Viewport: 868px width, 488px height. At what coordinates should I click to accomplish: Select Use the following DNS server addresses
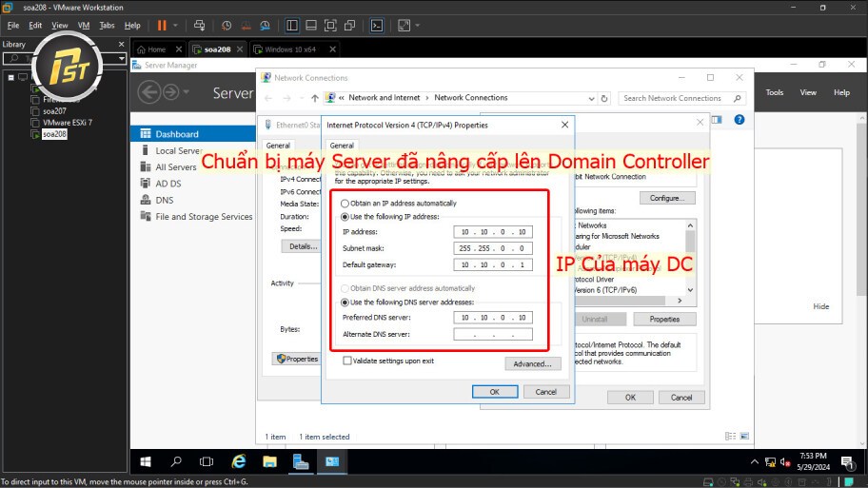tap(345, 303)
